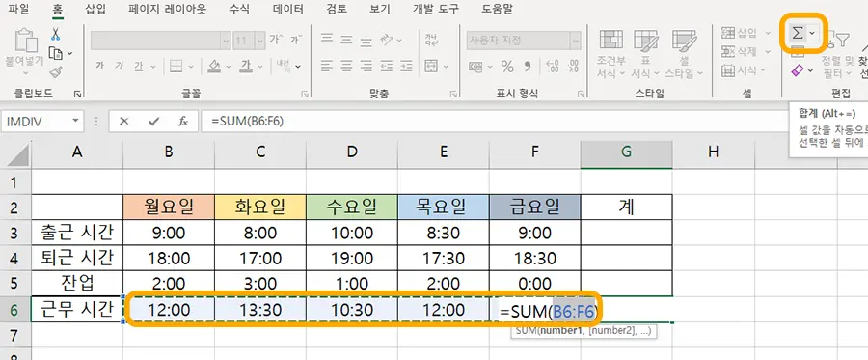Click the Accounting Number Format icon
The width and height of the screenshot is (868, 360).
point(475,67)
